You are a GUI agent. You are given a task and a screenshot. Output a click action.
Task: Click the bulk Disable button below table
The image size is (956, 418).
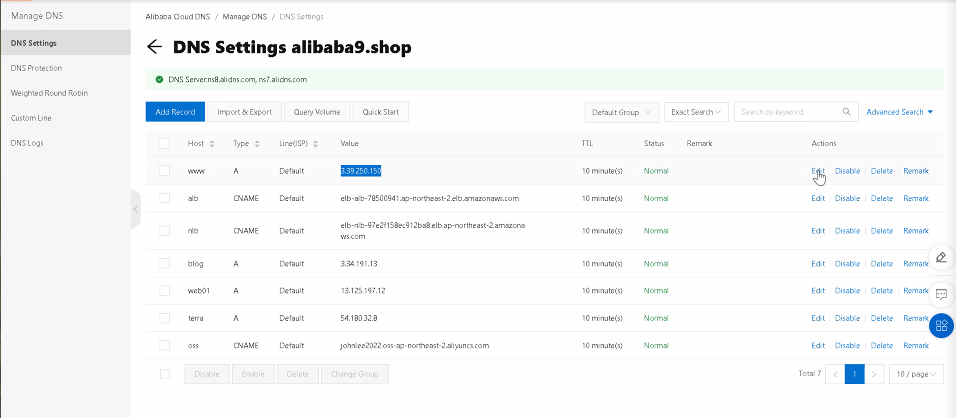pyautogui.click(x=207, y=374)
